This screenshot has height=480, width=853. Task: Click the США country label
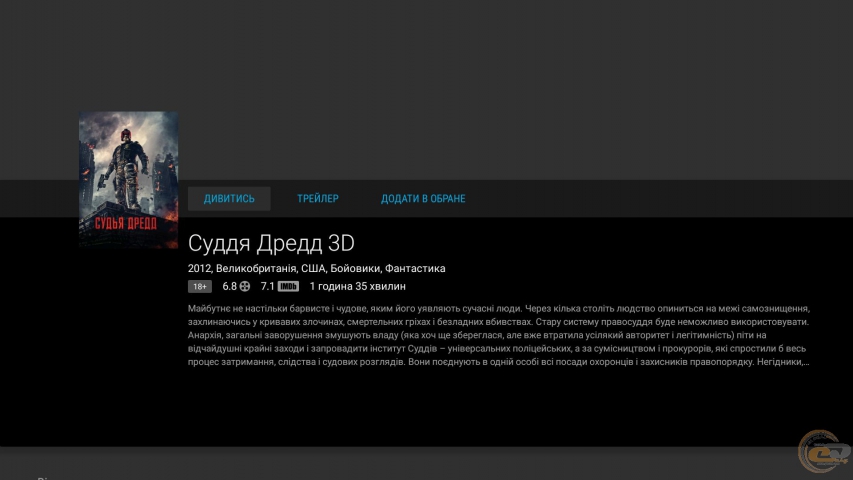[313, 268]
